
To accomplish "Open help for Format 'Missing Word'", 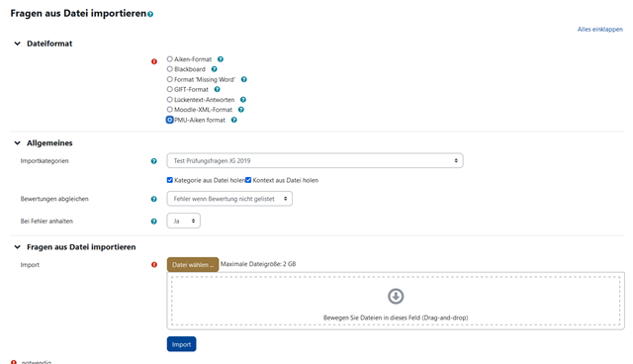I will [244, 79].
